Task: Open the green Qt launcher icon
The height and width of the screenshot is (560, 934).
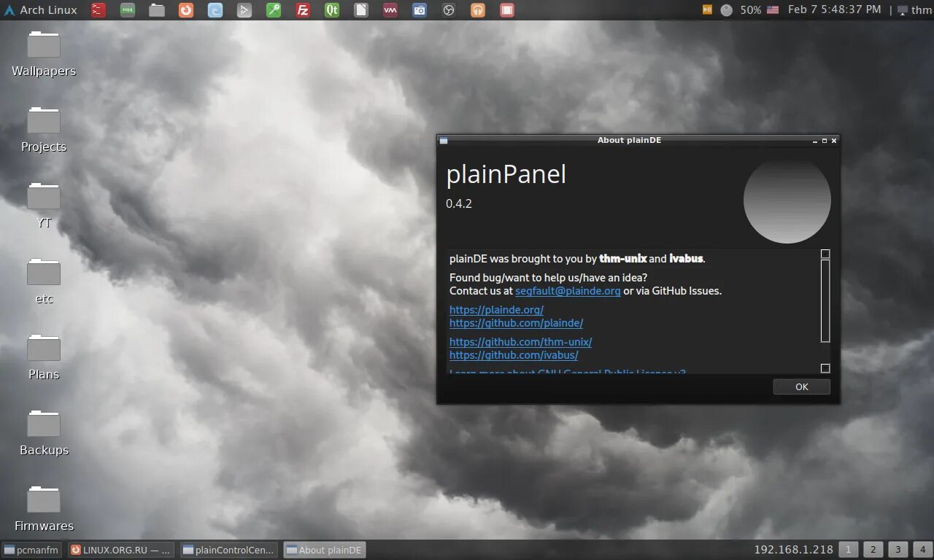Action: point(332,10)
